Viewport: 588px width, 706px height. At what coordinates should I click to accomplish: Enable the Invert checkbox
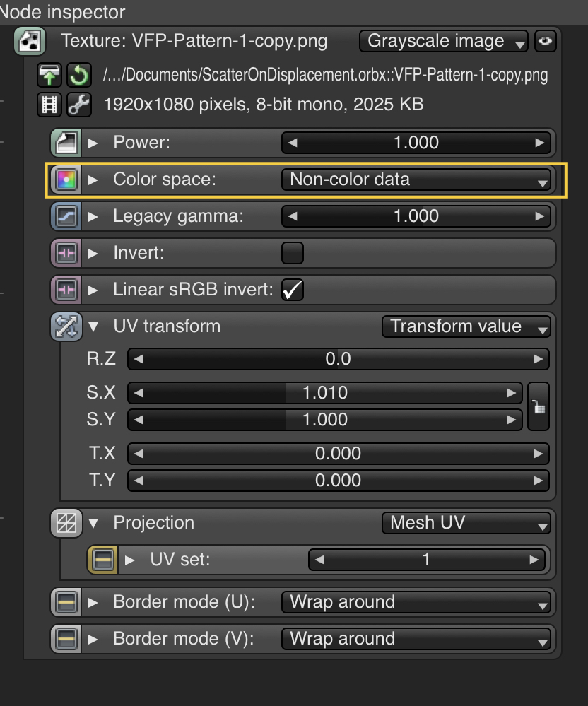tap(293, 253)
